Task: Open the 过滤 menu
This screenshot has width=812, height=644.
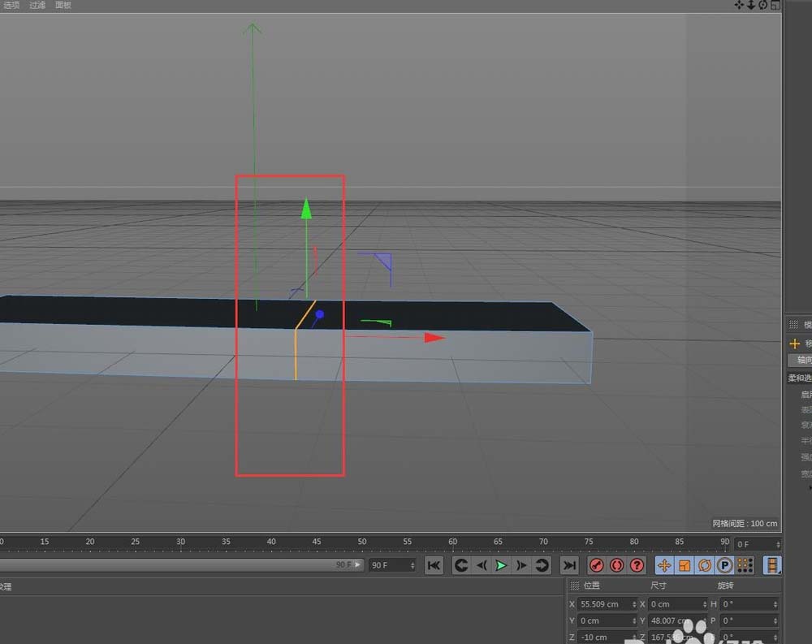Action: point(37,5)
